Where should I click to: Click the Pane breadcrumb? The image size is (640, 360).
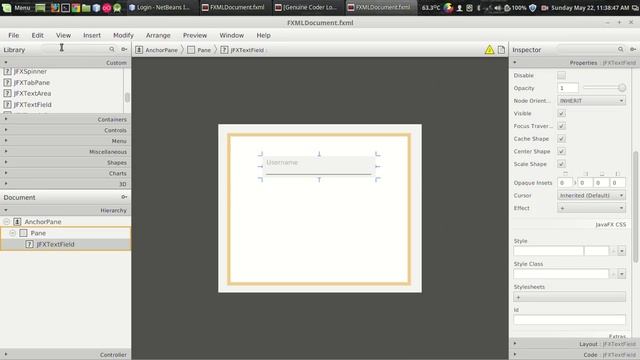tap(200, 50)
